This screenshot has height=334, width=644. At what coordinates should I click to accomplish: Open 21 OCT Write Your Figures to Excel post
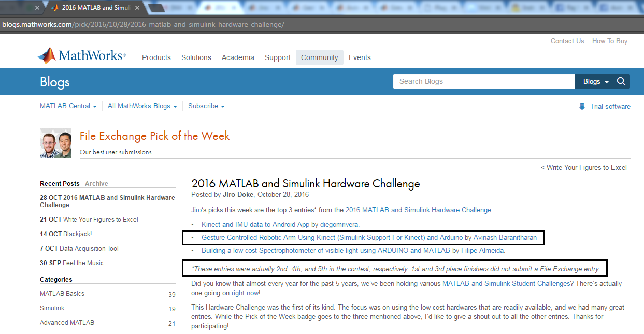pos(89,220)
